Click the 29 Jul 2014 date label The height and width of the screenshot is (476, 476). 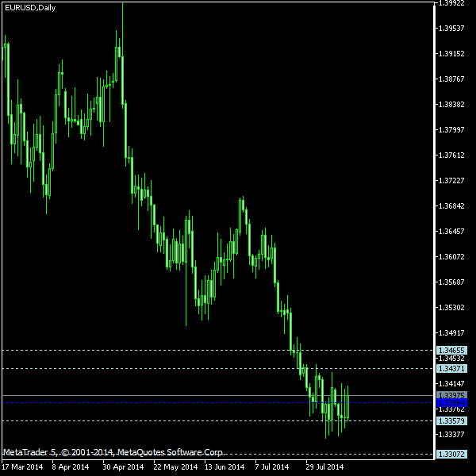tap(324, 467)
